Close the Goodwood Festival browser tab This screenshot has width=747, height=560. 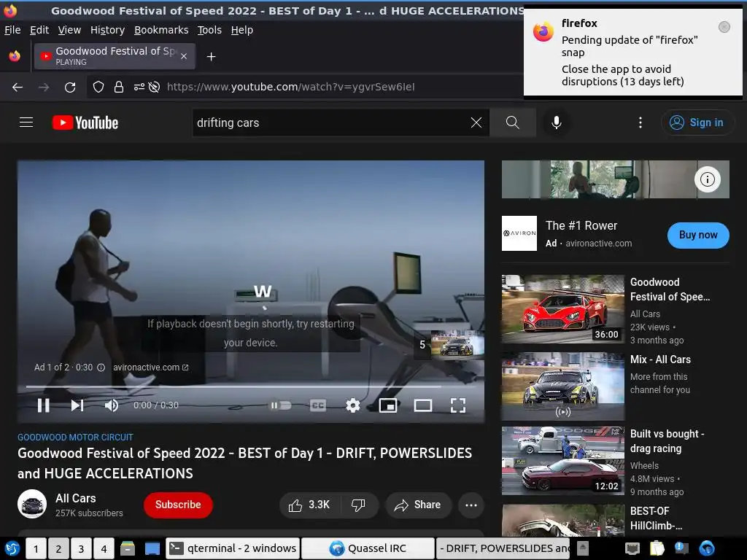coord(183,56)
